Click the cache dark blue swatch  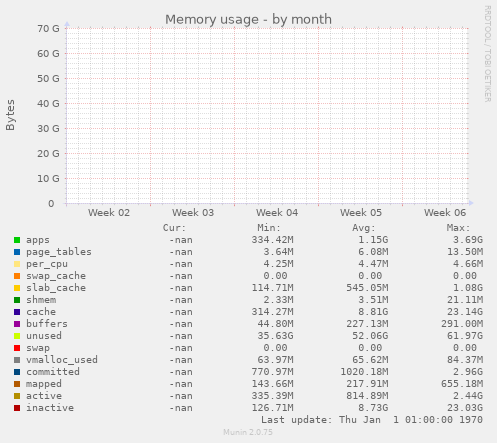click(17, 312)
